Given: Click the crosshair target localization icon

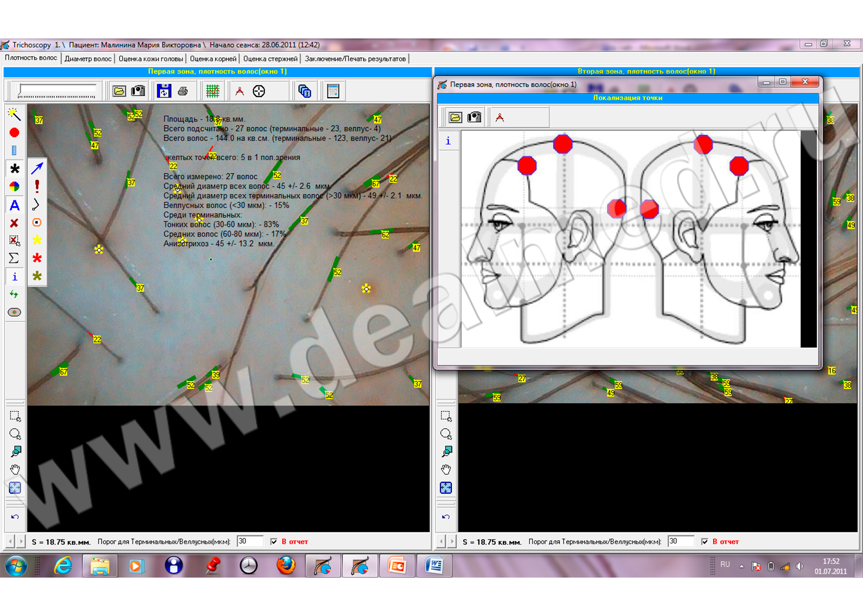Looking at the screenshot, I should (259, 91).
